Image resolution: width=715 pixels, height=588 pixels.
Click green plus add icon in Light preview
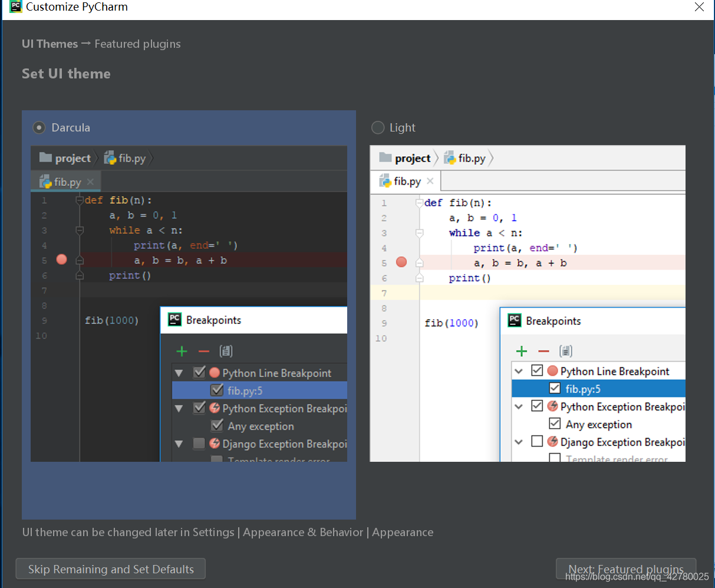click(x=522, y=352)
